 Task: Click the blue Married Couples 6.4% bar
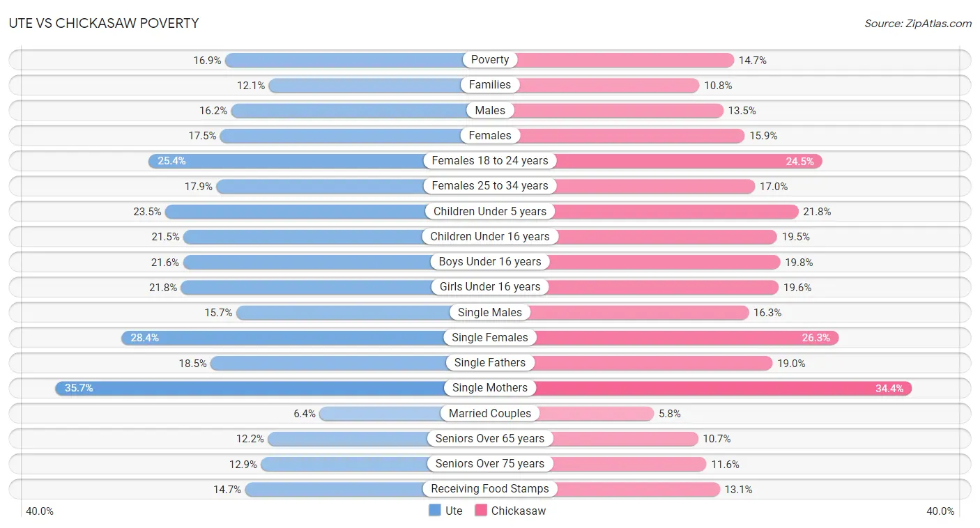[x=404, y=413]
